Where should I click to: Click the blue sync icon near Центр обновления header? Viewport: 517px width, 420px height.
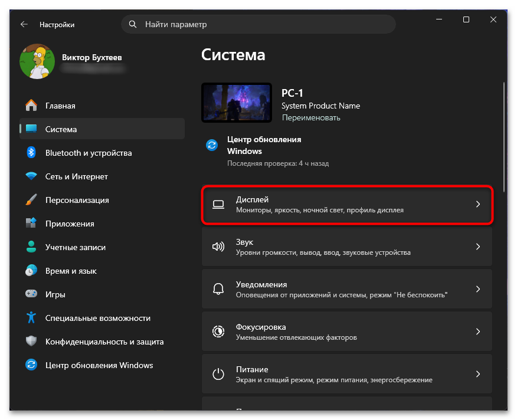click(x=212, y=145)
